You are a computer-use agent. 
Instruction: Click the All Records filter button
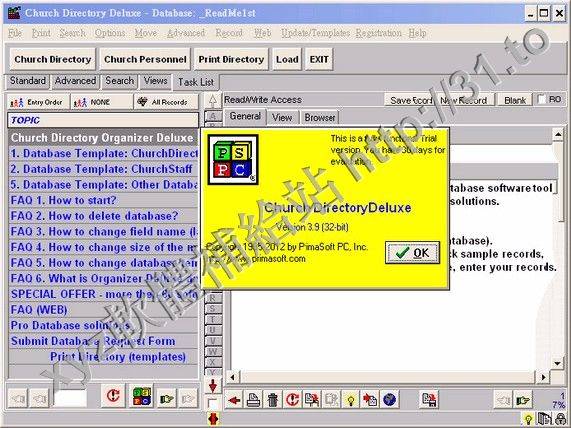[166, 102]
